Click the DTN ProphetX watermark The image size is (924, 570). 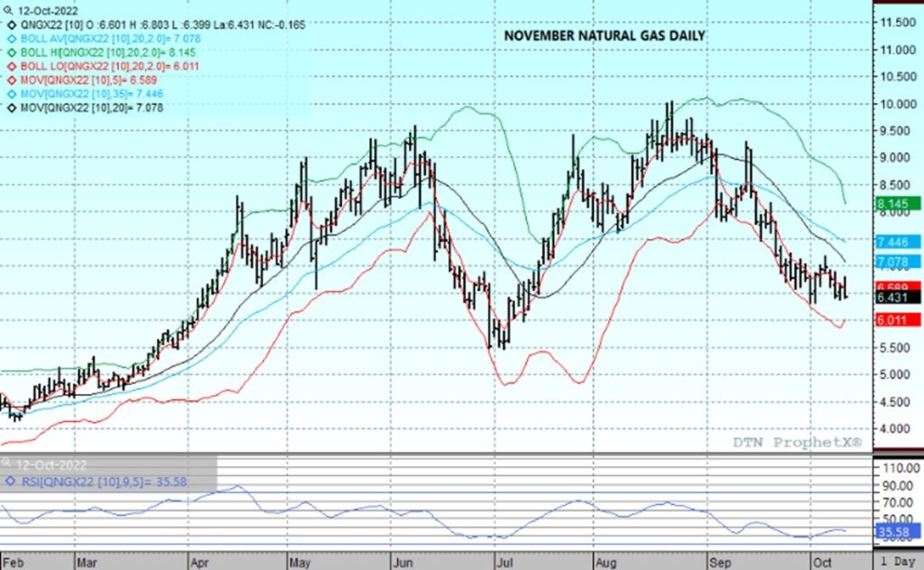click(799, 442)
